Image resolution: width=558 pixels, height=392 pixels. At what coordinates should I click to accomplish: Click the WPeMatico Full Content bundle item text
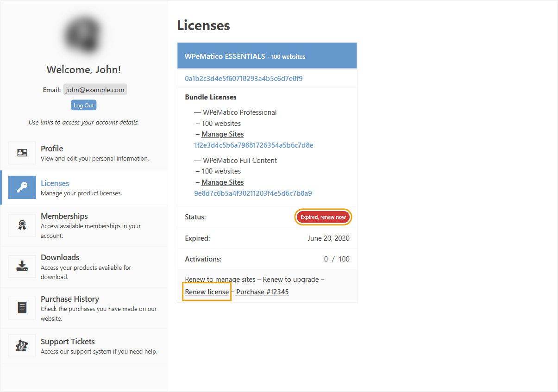pos(235,160)
